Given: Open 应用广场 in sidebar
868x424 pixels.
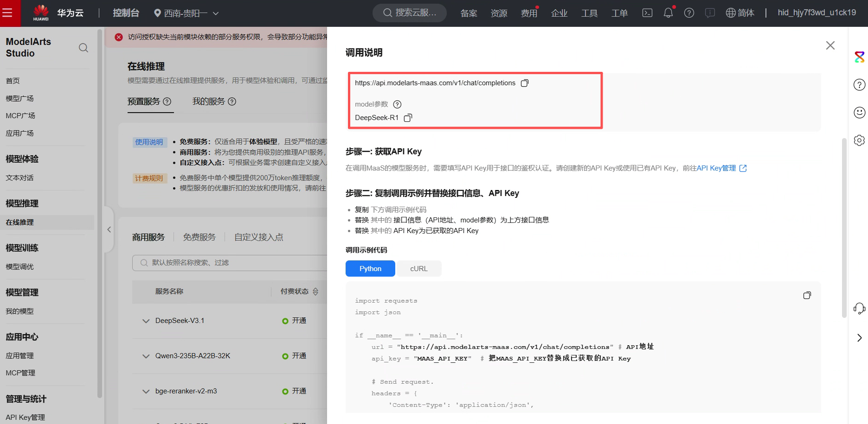Looking at the screenshot, I should pos(19,133).
